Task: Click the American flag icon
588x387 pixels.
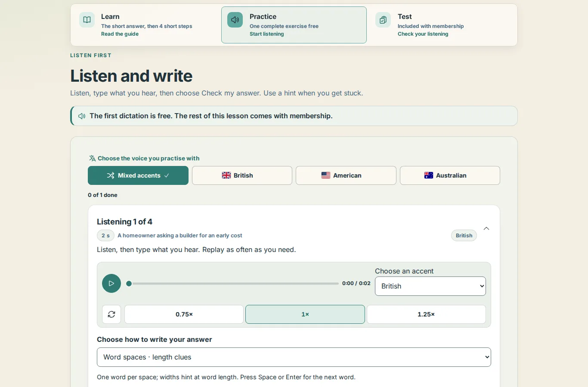Action: [x=326, y=175]
